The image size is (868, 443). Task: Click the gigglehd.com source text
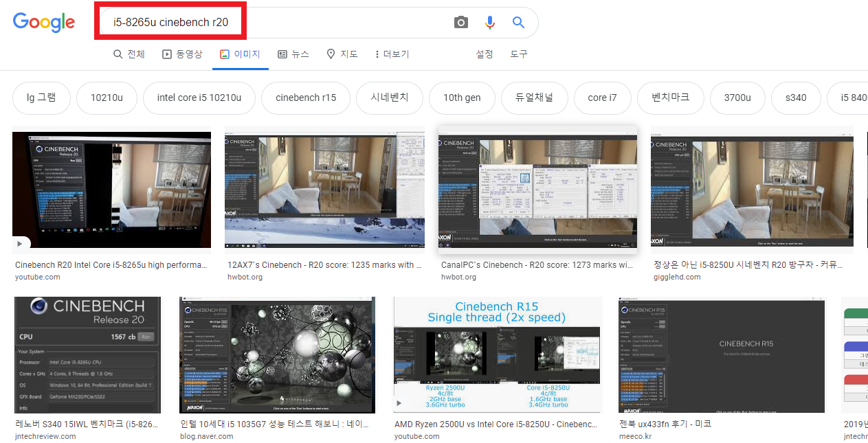pyautogui.click(x=677, y=277)
